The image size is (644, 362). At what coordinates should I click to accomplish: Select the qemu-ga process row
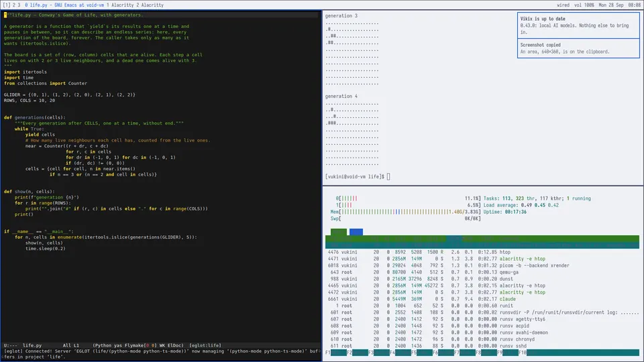click(x=482, y=272)
